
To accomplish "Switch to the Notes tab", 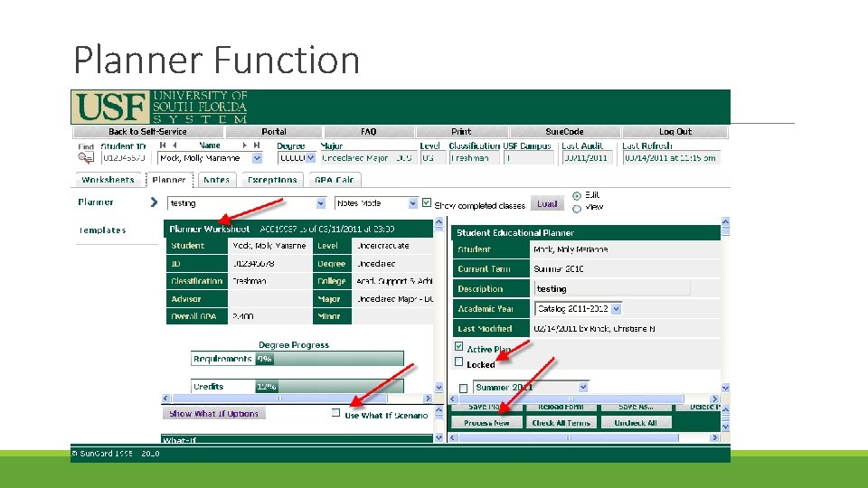I will coord(216,180).
